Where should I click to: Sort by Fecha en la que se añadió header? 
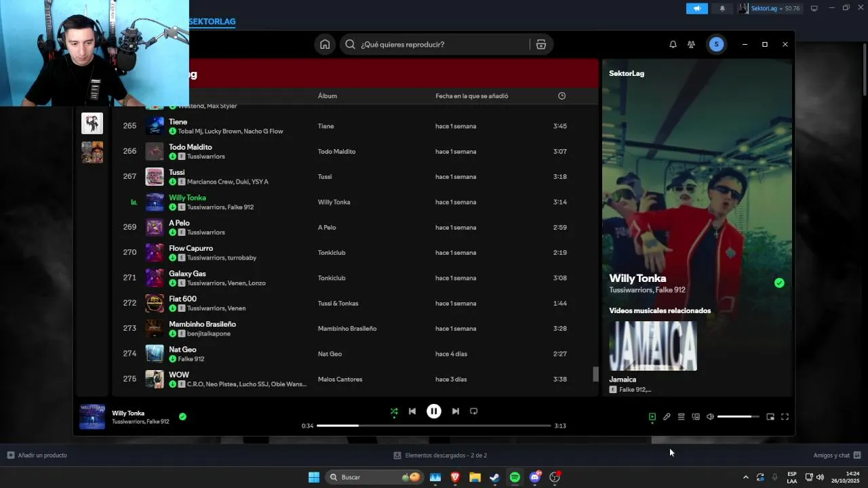click(x=472, y=96)
